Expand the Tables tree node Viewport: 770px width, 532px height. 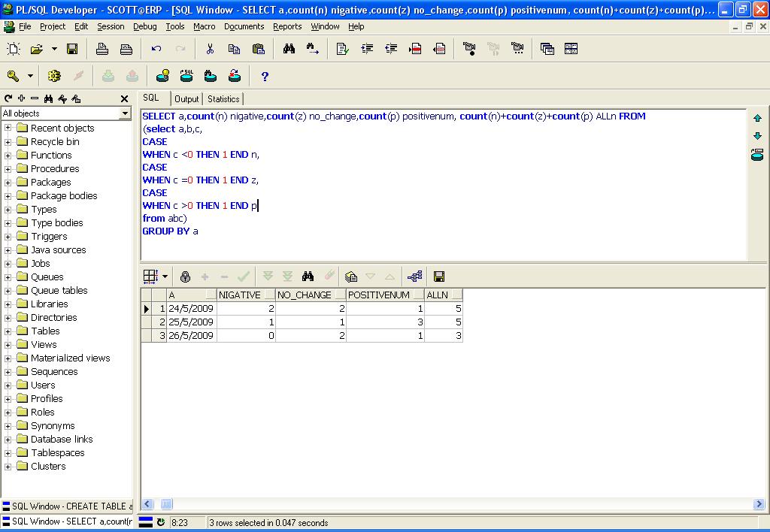[x=8, y=331]
